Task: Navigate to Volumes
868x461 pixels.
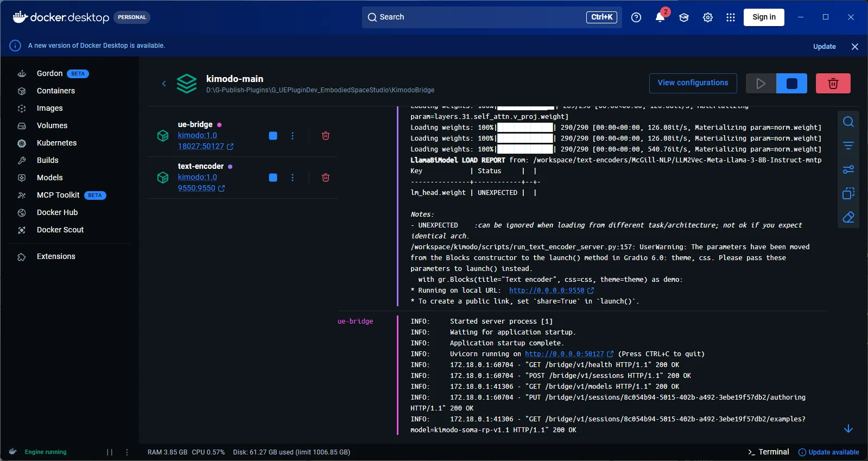Action: click(x=52, y=125)
